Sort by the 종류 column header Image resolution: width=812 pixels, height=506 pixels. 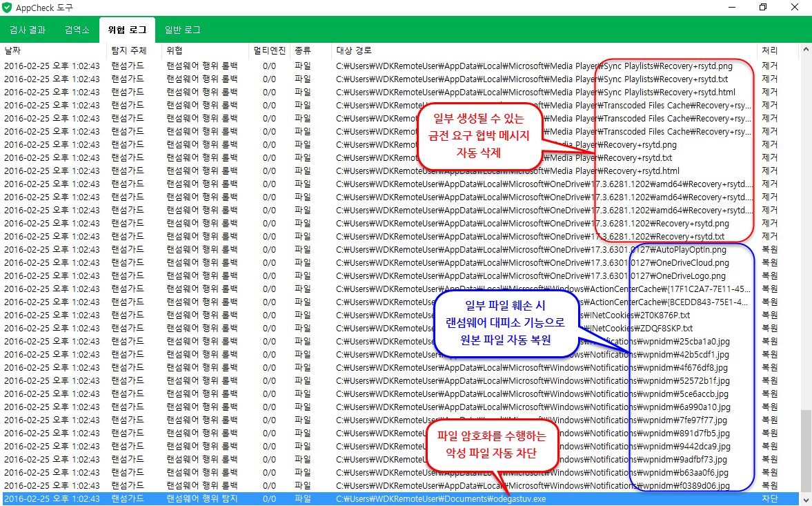(x=303, y=51)
